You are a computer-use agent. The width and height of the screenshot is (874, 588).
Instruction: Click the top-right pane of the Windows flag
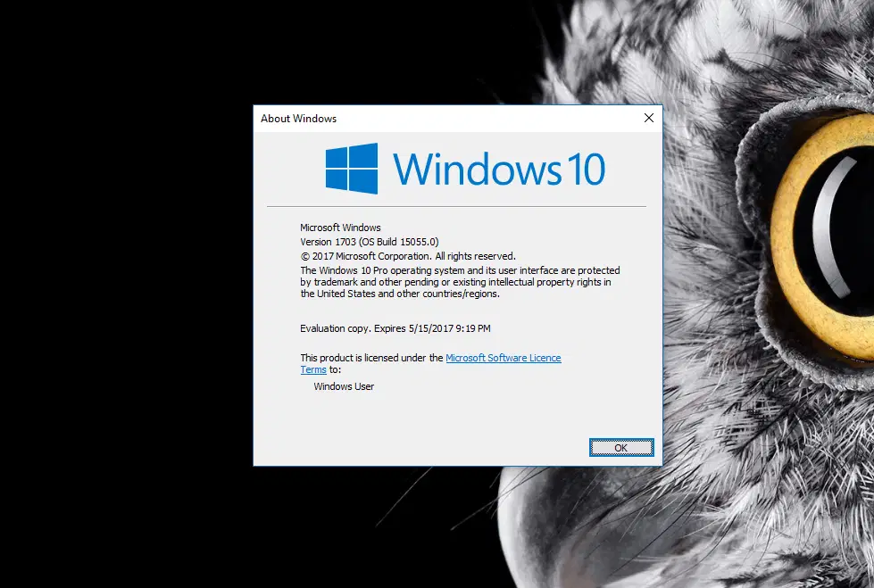[x=364, y=156]
